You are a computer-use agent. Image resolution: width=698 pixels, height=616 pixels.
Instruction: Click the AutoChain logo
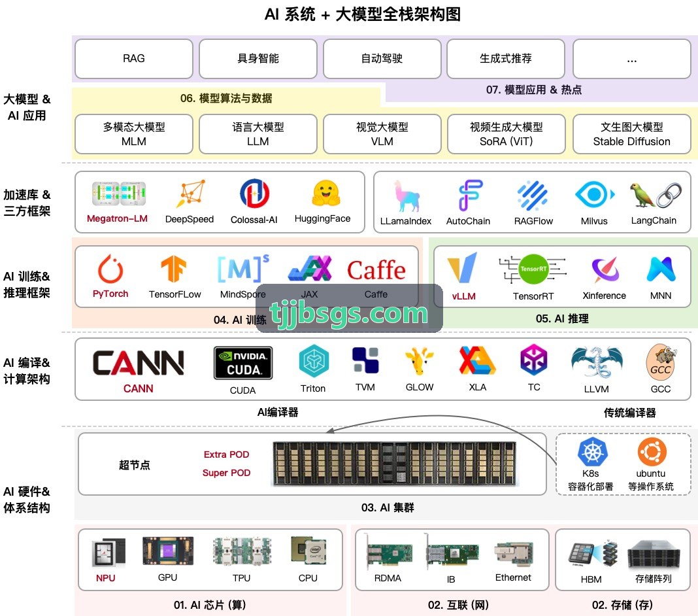click(x=470, y=195)
